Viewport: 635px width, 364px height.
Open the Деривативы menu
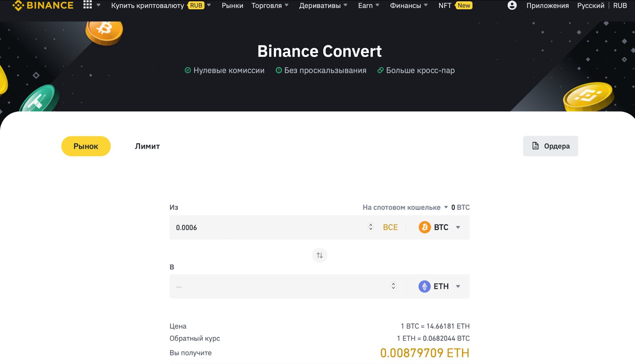point(321,5)
